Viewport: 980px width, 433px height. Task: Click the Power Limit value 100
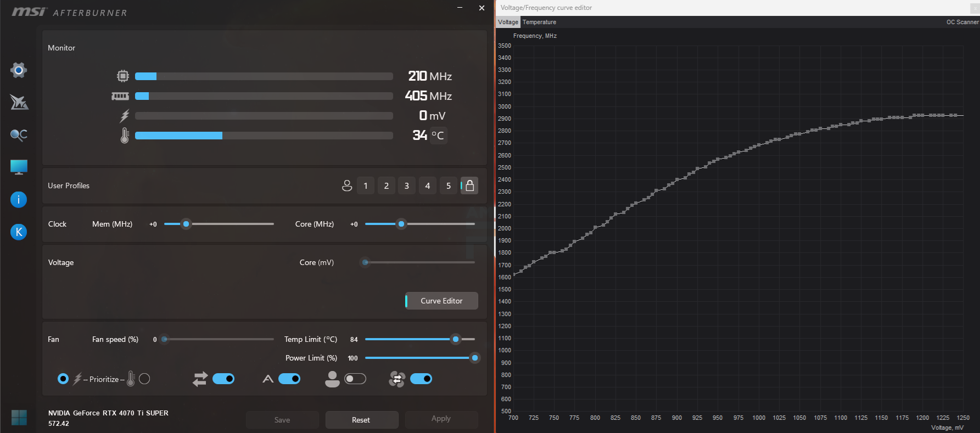tap(352, 358)
